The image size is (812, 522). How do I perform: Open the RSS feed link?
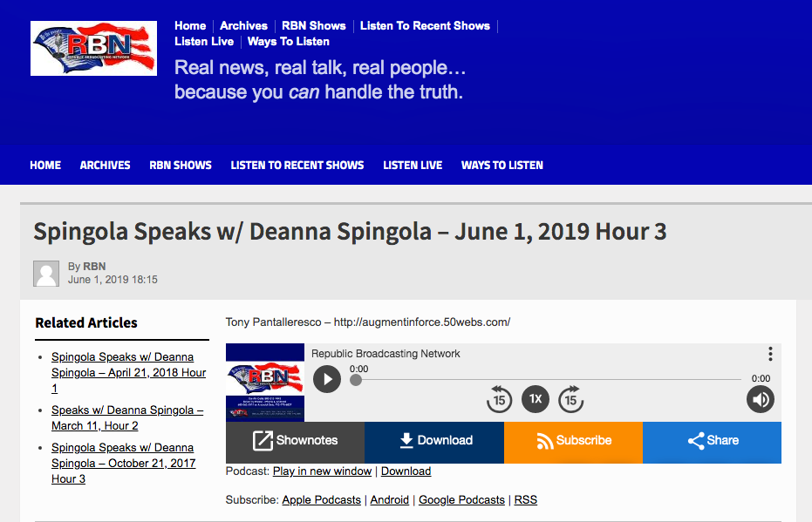(x=526, y=500)
